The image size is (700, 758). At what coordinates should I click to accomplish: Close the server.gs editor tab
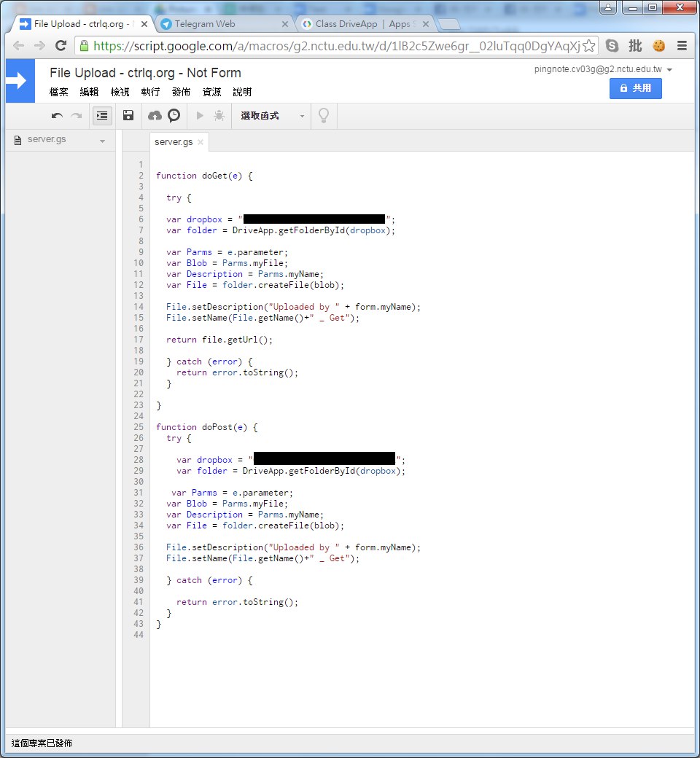[201, 141]
